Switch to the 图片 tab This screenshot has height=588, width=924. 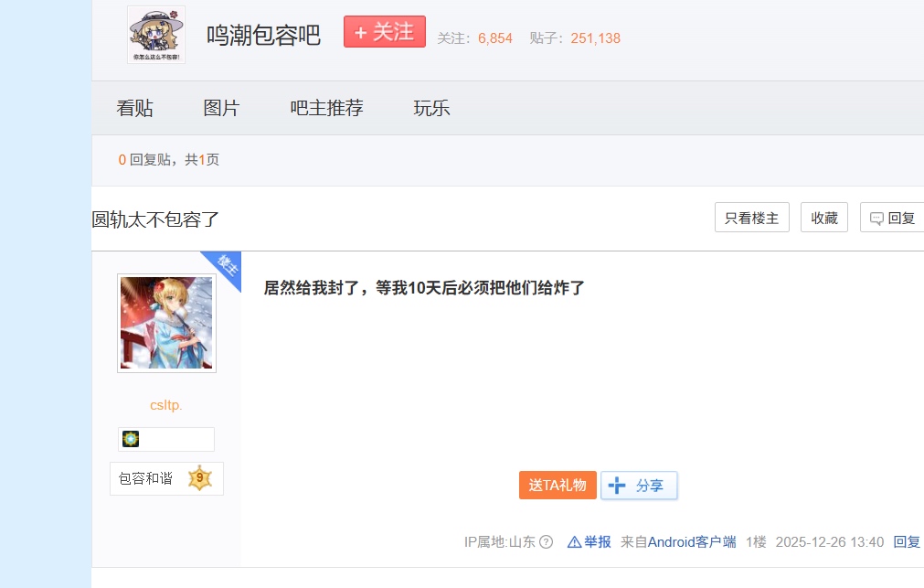tap(221, 108)
